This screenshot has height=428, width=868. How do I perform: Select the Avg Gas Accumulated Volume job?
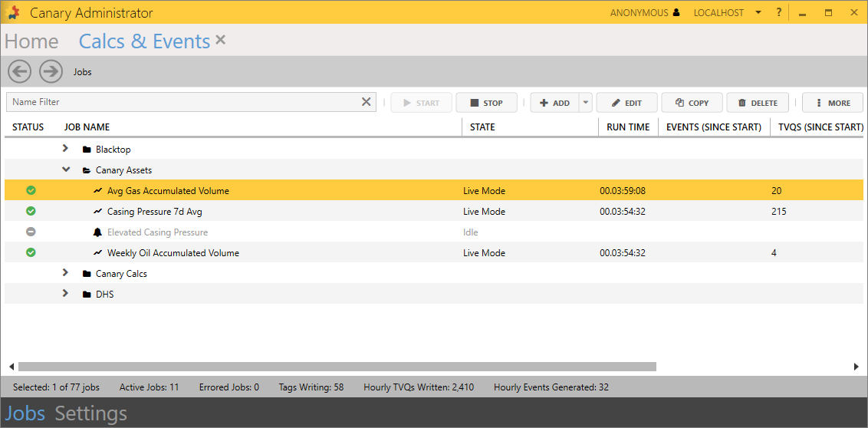434,190
